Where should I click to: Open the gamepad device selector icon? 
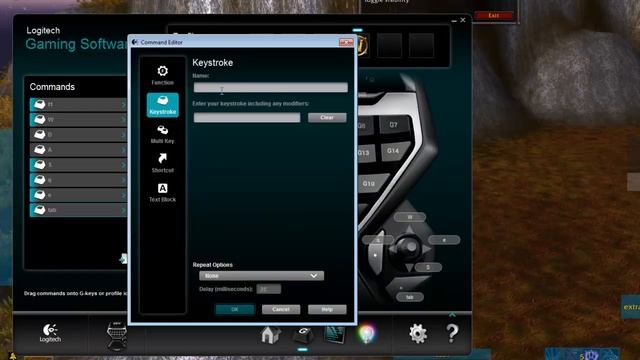click(x=117, y=336)
